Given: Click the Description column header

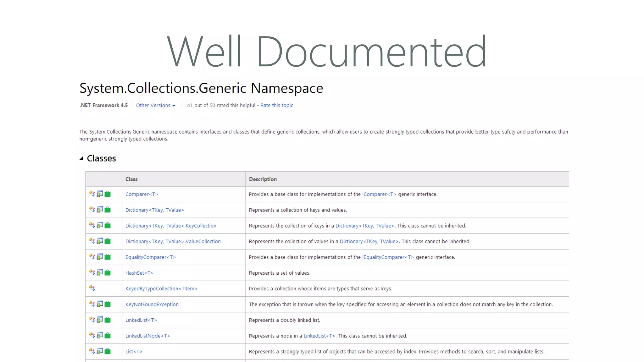Looking at the screenshot, I should point(263,179).
